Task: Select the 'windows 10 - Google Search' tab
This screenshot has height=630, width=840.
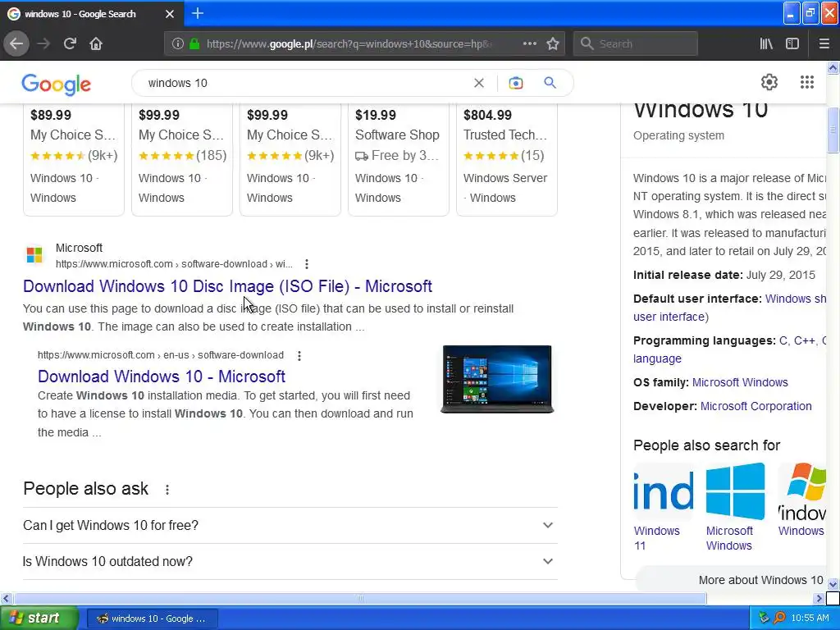Action: click(x=92, y=14)
